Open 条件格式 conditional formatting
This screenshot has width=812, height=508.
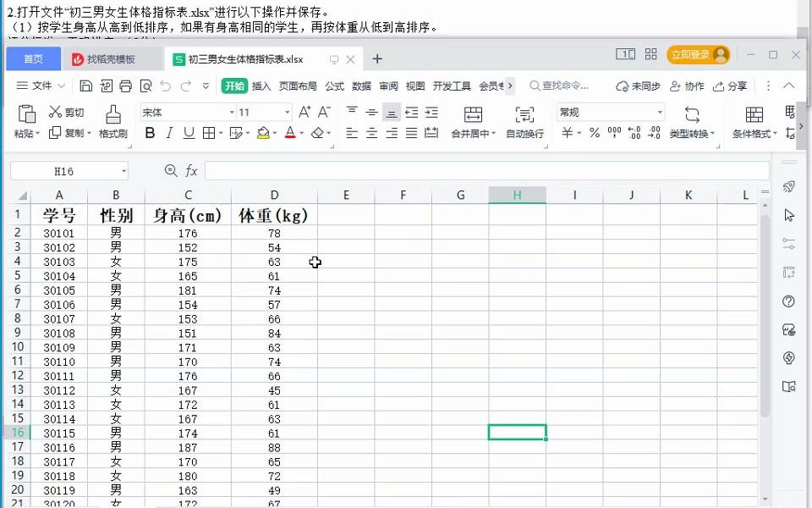[754, 123]
